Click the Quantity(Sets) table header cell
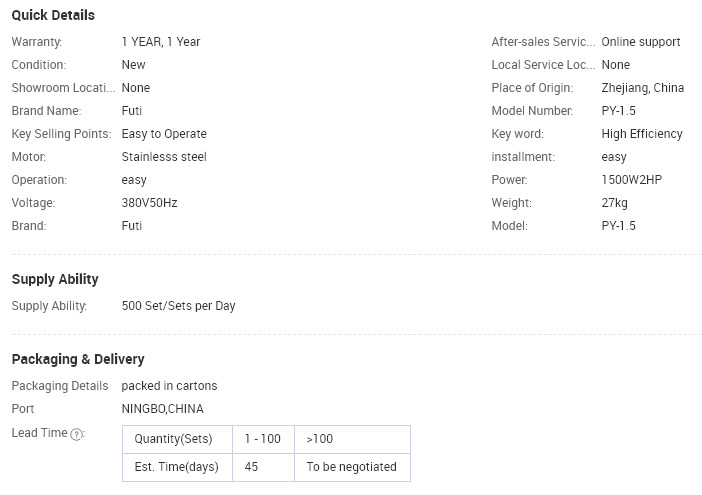The width and height of the screenshot is (702, 495). tap(177, 439)
